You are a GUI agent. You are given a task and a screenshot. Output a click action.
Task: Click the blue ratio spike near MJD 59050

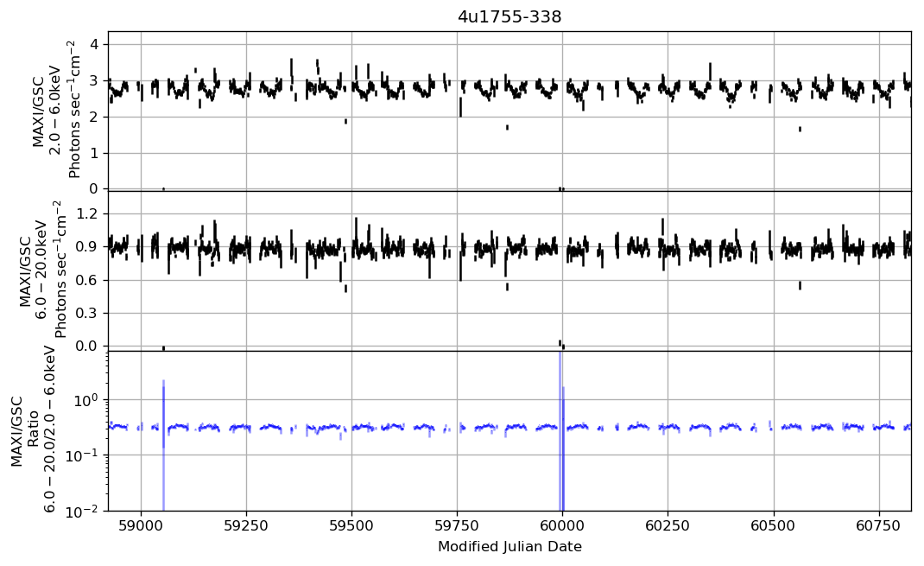click(163, 445)
